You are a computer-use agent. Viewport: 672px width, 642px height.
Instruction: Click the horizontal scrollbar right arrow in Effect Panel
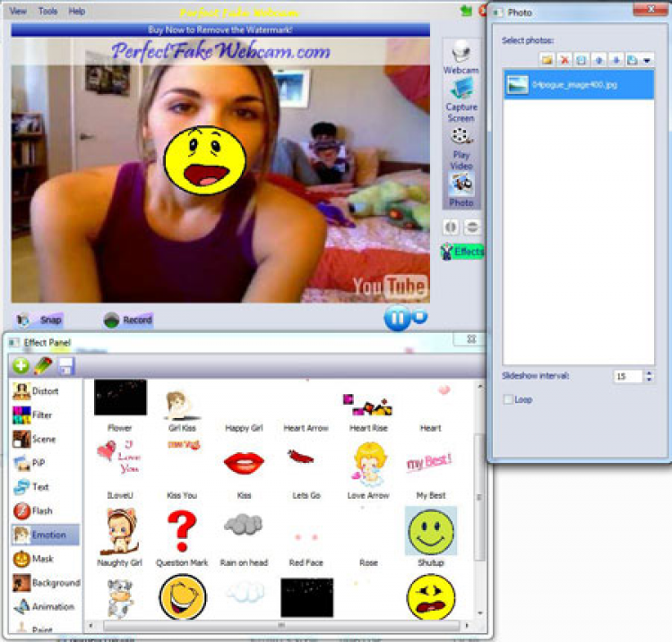(x=466, y=625)
